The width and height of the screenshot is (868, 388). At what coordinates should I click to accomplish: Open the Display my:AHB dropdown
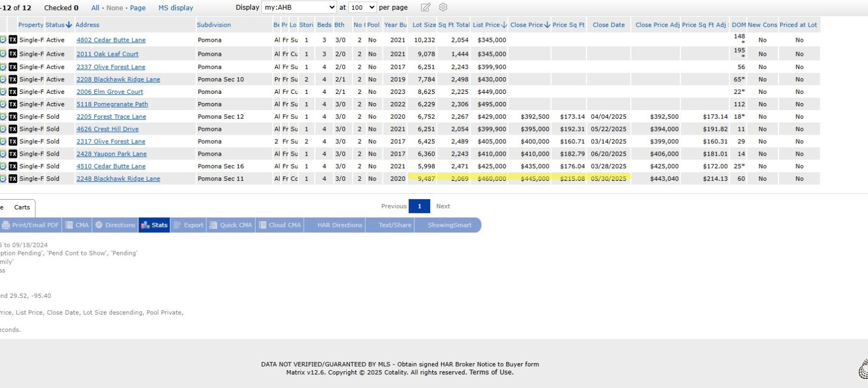[x=299, y=8]
